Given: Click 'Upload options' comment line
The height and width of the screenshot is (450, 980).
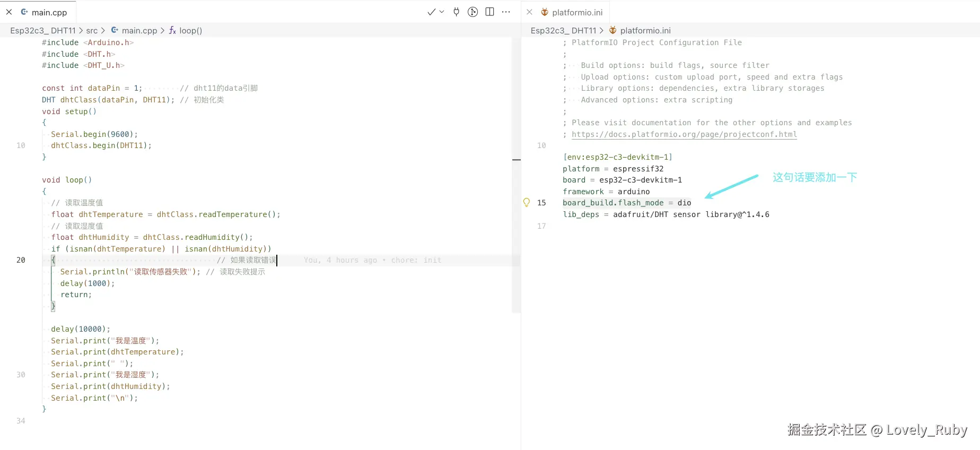Looking at the screenshot, I should click(x=703, y=77).
